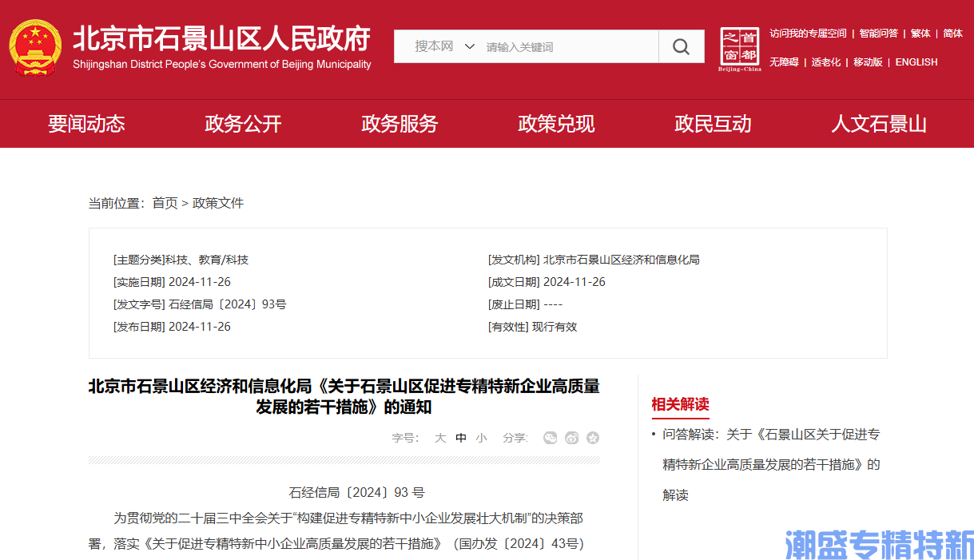Open 政务服务 navigation menu
The image size is (974, 560).
[x=400, y=124]
